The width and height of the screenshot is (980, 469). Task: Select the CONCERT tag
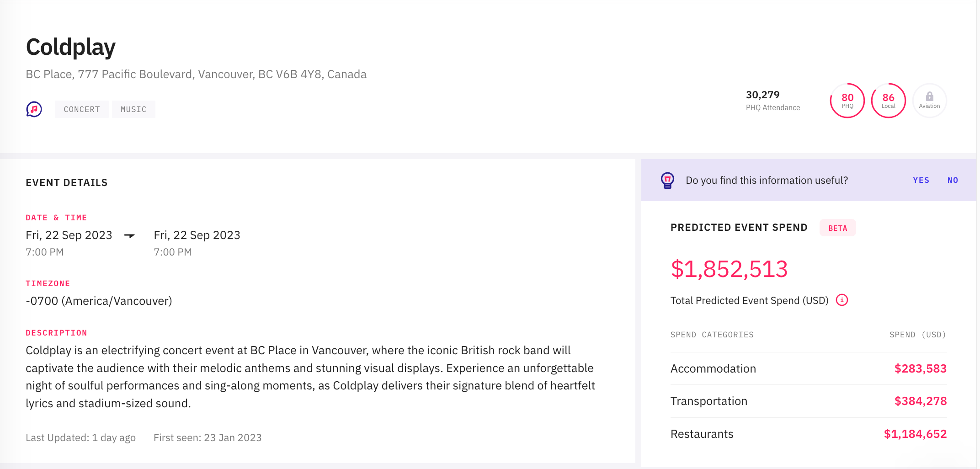82,109
